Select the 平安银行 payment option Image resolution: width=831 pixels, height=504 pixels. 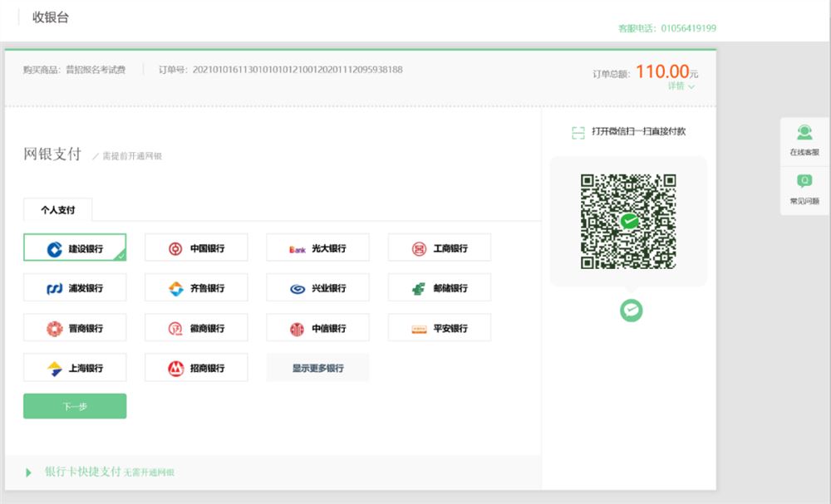440,328
